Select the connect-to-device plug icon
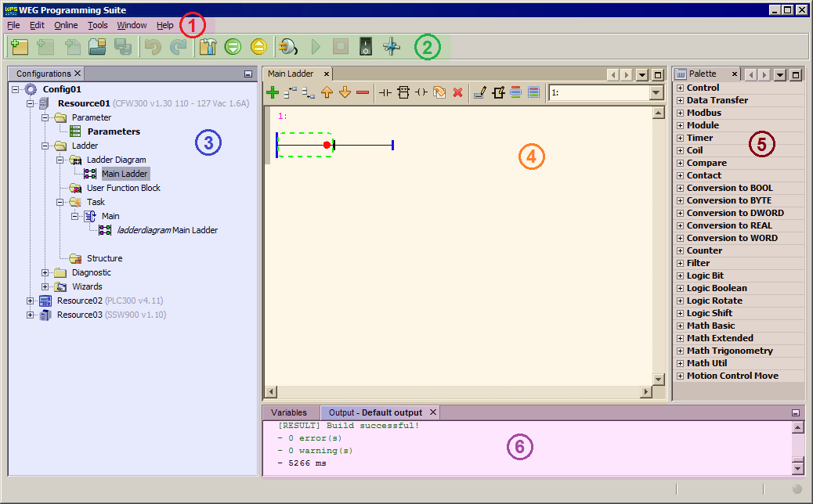 point(287,46)
